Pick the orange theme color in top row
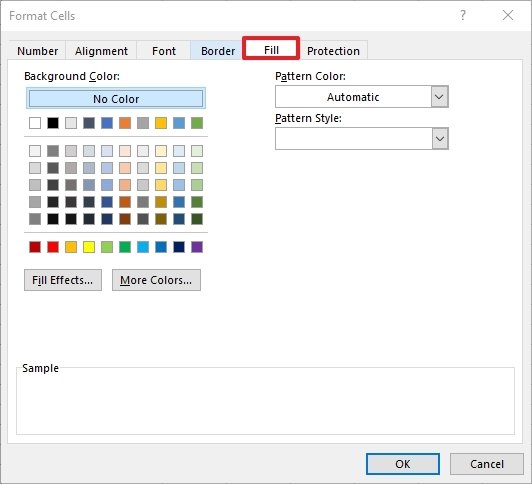Viewport: 532px width, 484px height. pyautogui.click(x=125, y=123)
